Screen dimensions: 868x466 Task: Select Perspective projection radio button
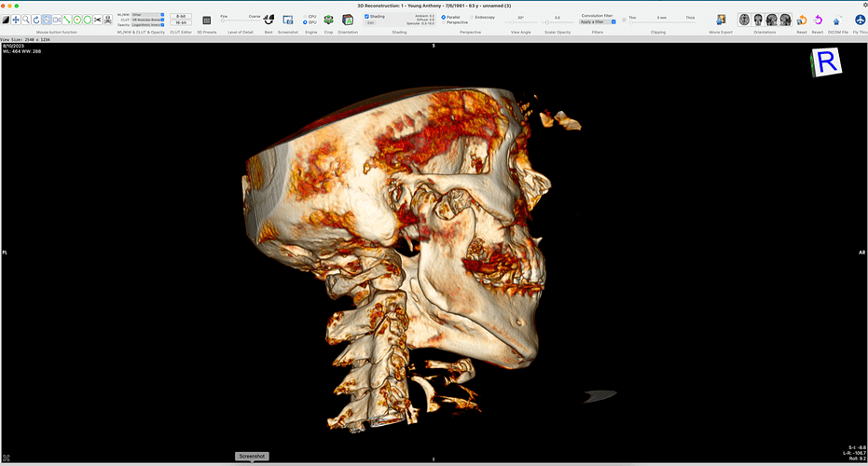point(444,22)
